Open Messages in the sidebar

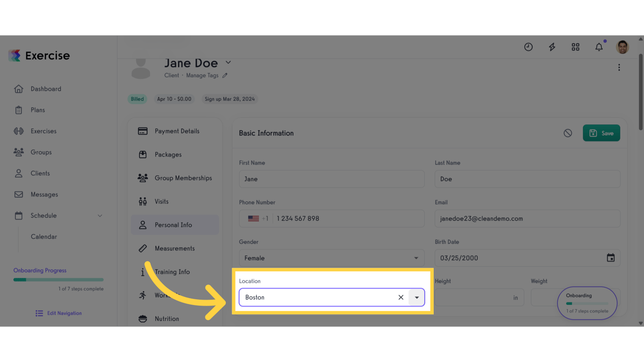44,194
